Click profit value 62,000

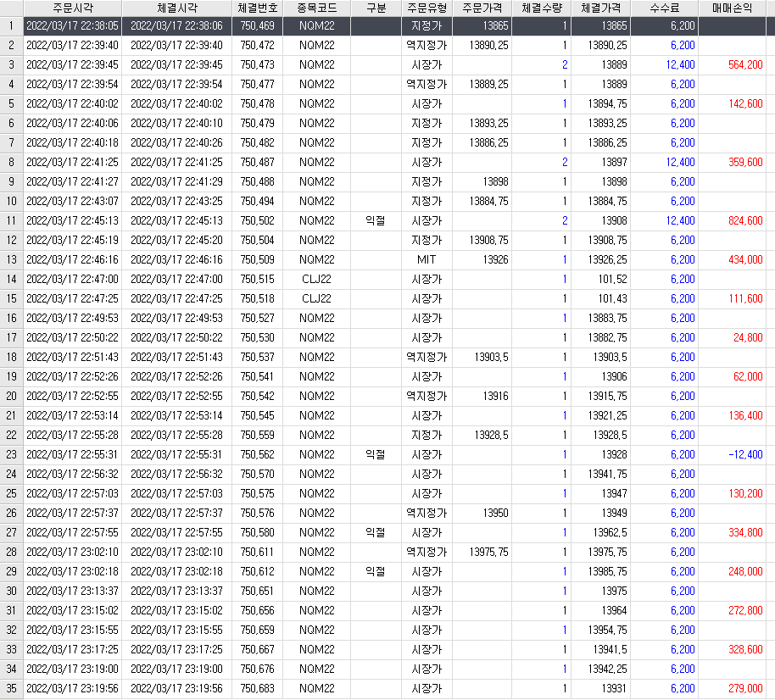748,376
